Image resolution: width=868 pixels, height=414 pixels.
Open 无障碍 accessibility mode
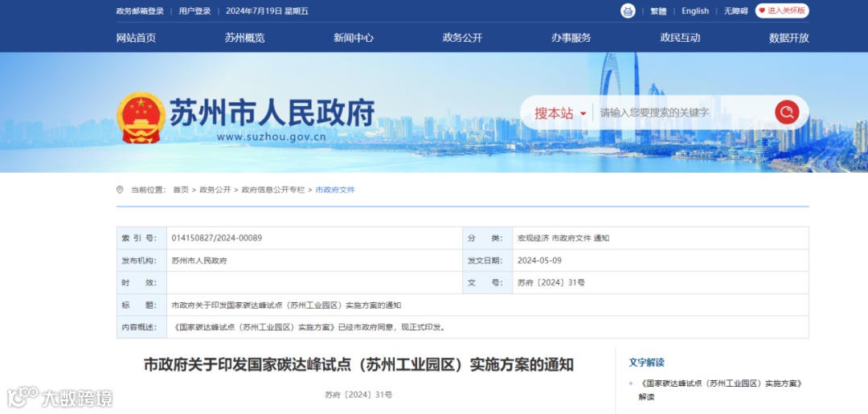click(735, 11)
